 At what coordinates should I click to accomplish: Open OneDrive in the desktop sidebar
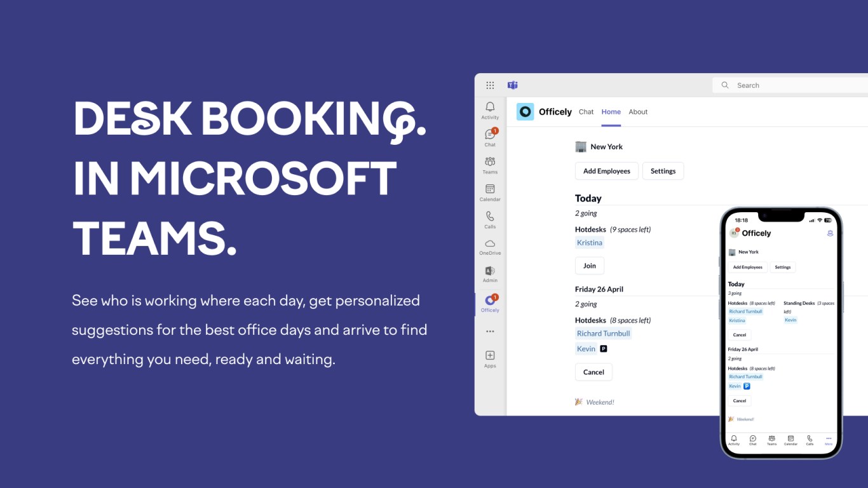[x=490, y=247]
